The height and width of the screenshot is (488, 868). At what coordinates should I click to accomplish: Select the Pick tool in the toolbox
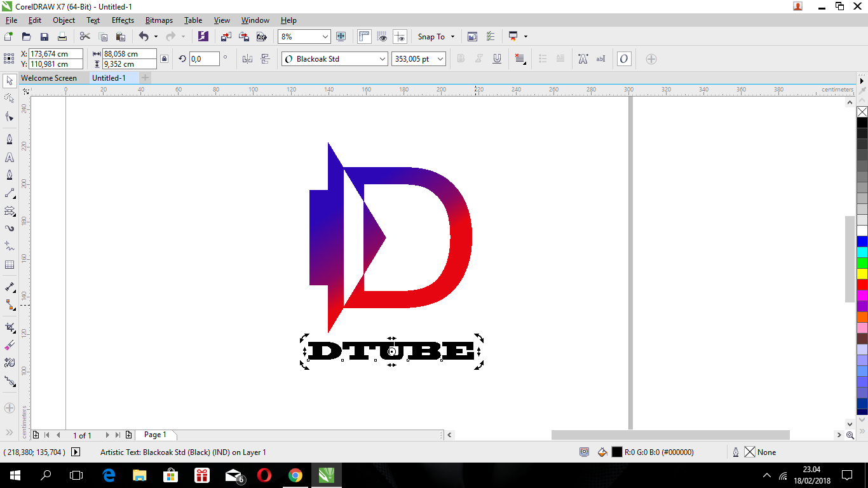[x=10, y=81]
